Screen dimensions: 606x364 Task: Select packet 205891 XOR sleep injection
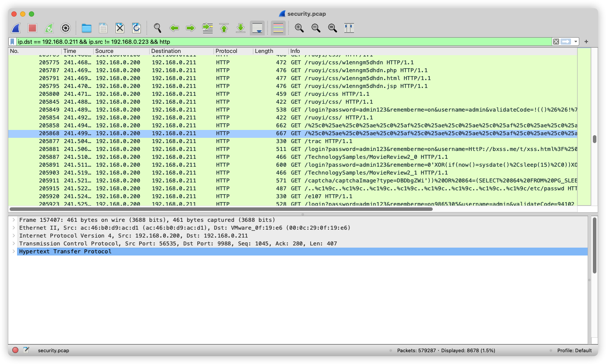click(x=293, y=165)
